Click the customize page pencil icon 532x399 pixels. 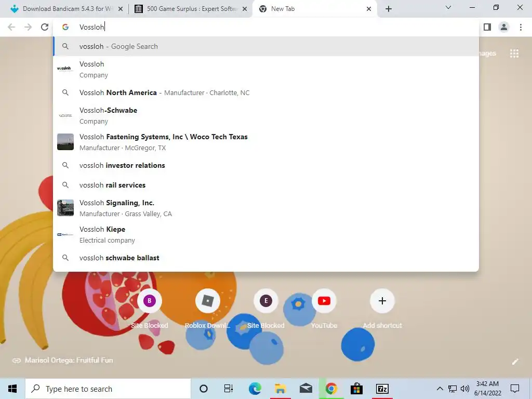(x=515, y=362)
